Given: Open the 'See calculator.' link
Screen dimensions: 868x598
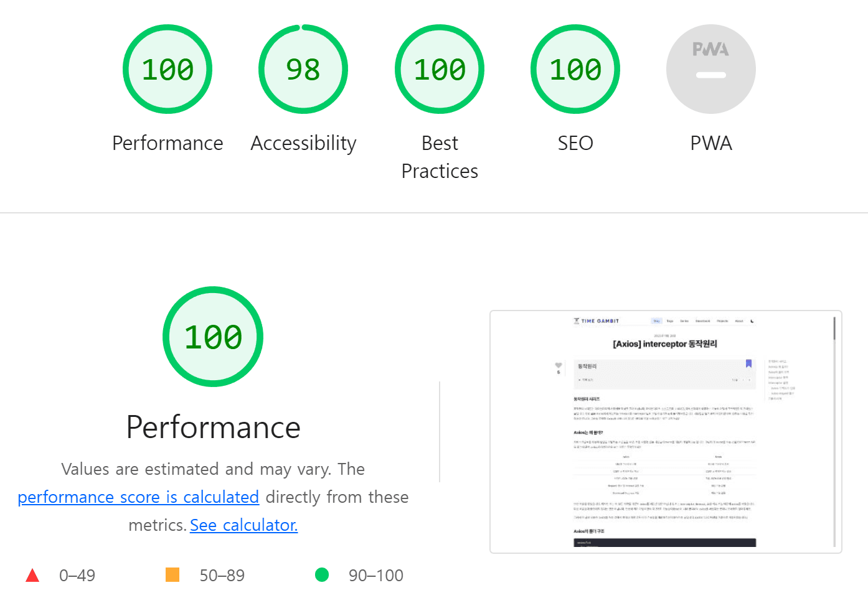Looking at the screenshot, I should click(243, 525).
